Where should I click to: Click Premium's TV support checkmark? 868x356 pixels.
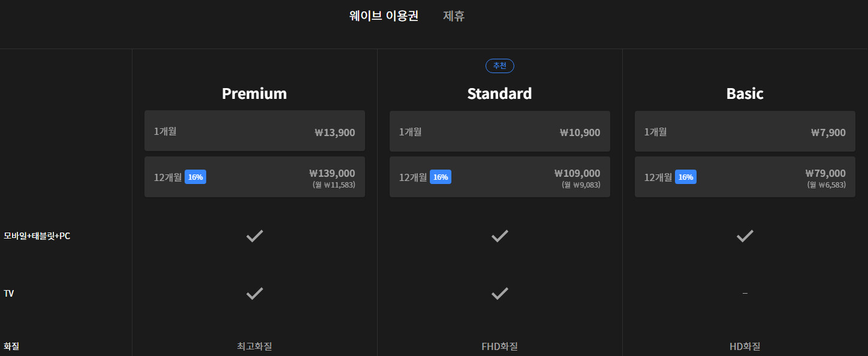[255, 294]
